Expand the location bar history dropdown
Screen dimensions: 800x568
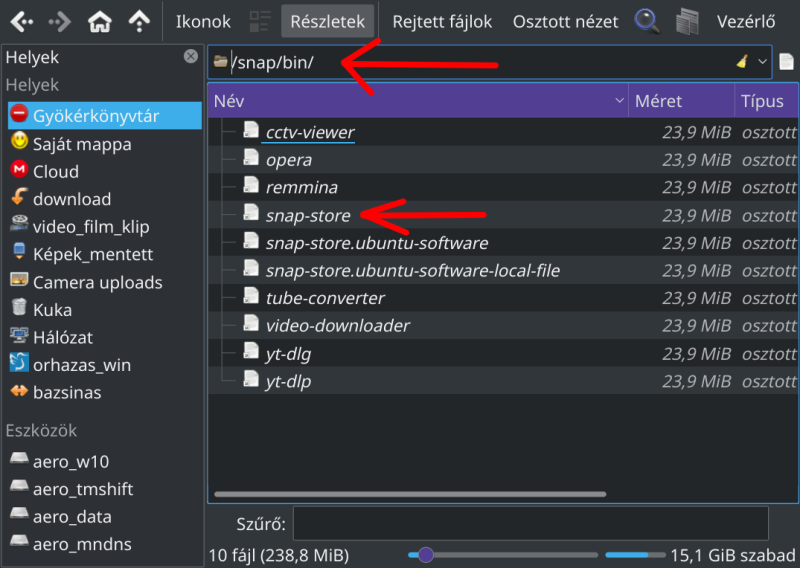pos(762,62)
